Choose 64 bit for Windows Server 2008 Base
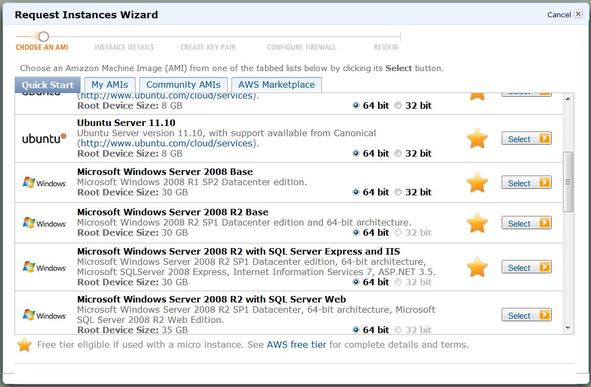 tap(356, 192)
